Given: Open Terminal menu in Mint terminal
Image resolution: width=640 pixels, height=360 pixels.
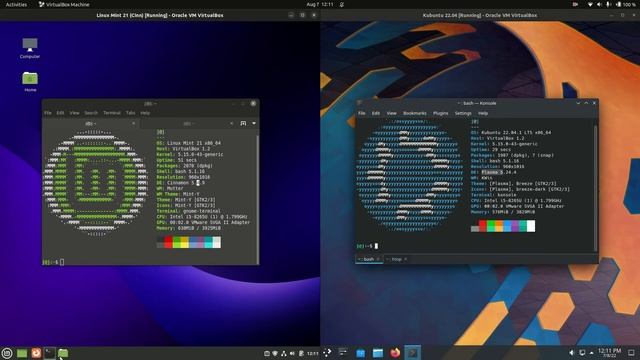Looking at the screenshot, I should tap(111, 113).
